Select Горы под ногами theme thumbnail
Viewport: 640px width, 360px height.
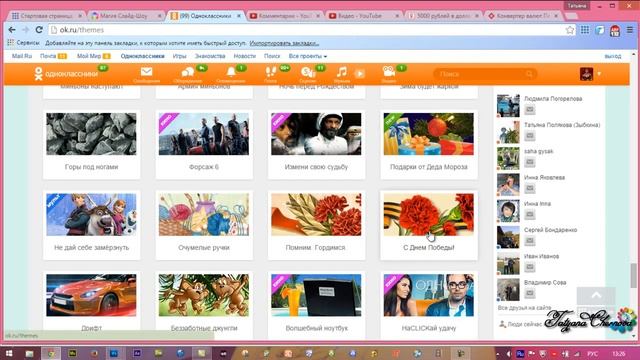[x=91, y=134]
